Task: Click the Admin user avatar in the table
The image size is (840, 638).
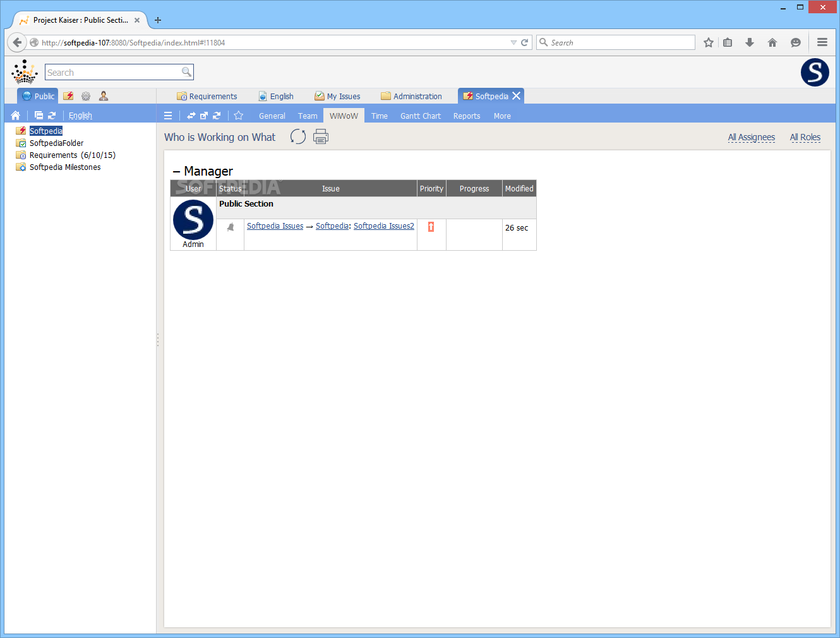Action: 193,220
